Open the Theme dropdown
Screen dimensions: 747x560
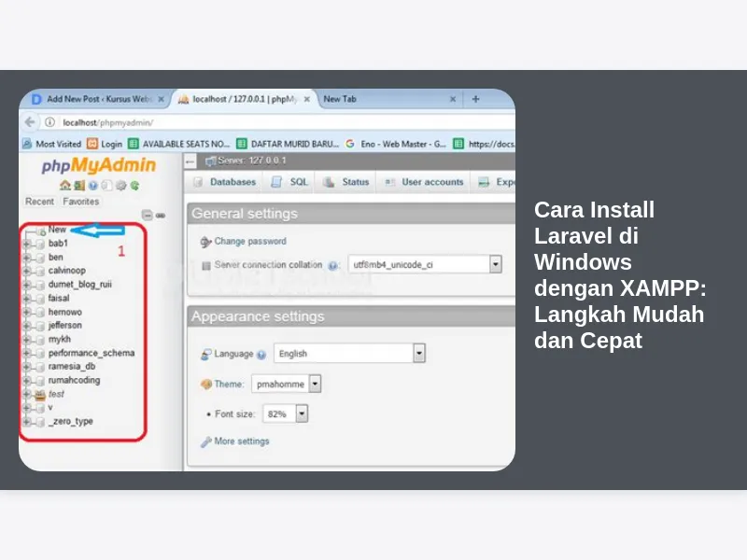click(287, 384)
